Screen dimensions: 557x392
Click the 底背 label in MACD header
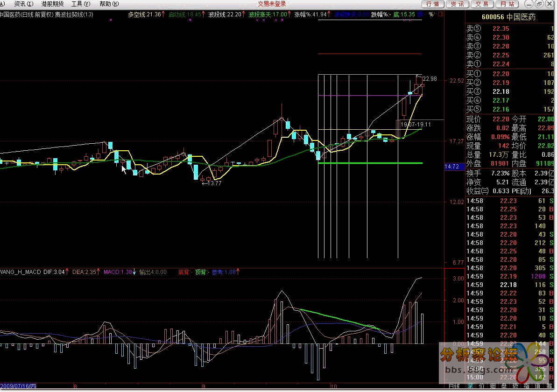point(185,272)
